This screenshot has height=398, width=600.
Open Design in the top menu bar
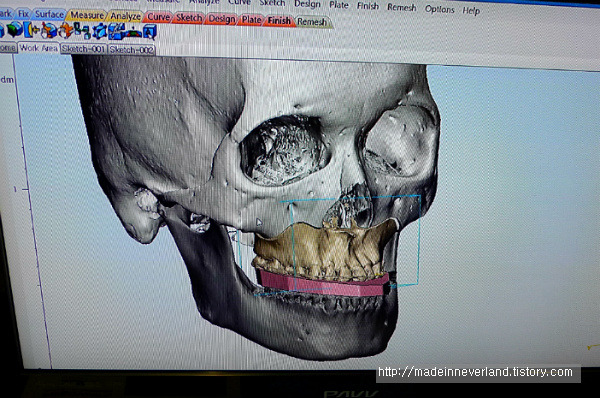307,4
